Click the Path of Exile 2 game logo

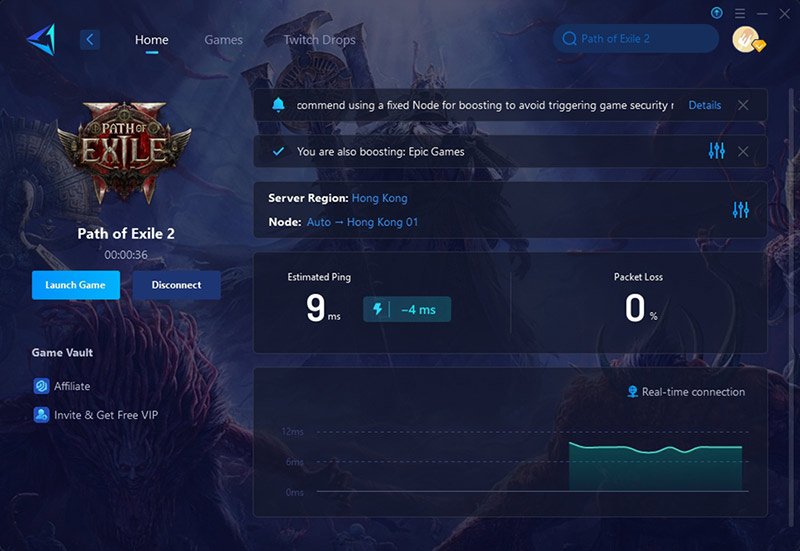[124, 151]
